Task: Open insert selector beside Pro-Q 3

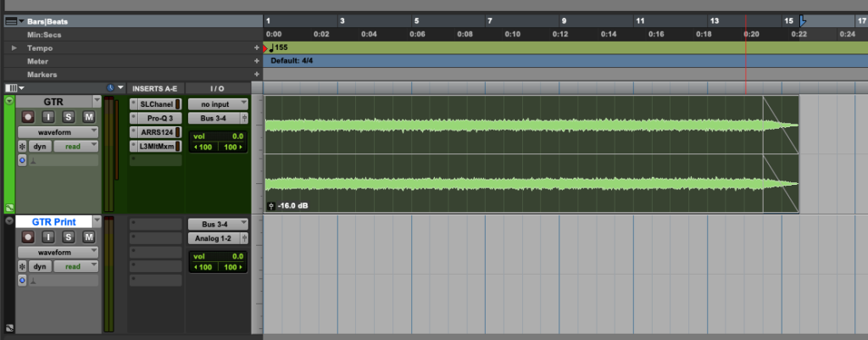Action: point(133,118)
